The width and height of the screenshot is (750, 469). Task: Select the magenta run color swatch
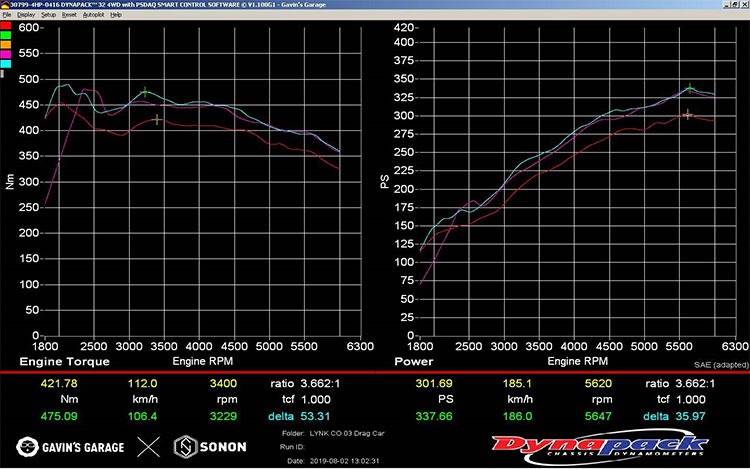6,54
